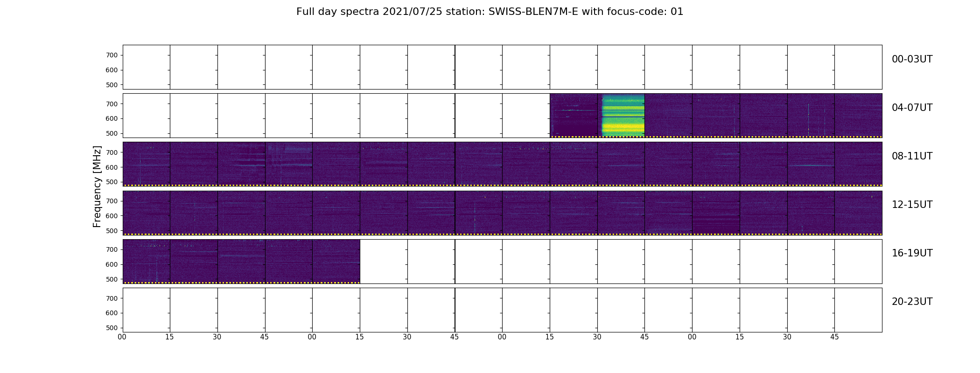Click the first dark spectrogram block just before the bright one
The height and width of the screenshot is (373, 980).
pos(574,115)
